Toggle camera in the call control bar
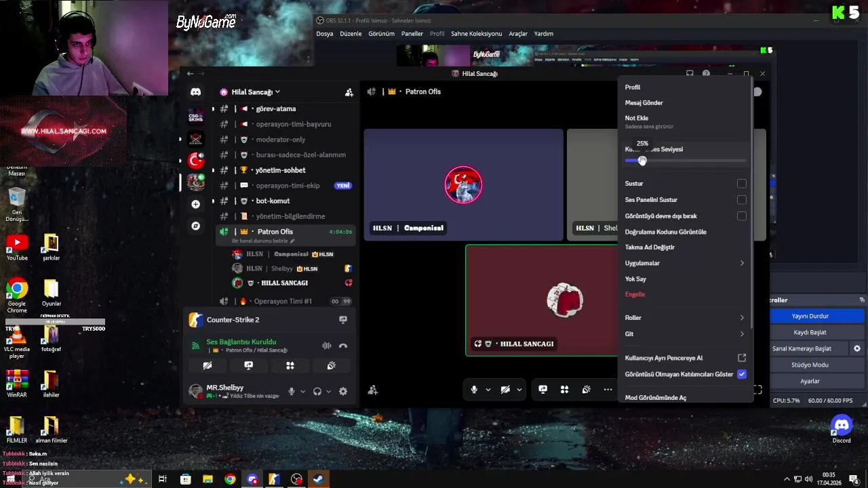The height and width of the screenshot is (488, 868). 505,390
